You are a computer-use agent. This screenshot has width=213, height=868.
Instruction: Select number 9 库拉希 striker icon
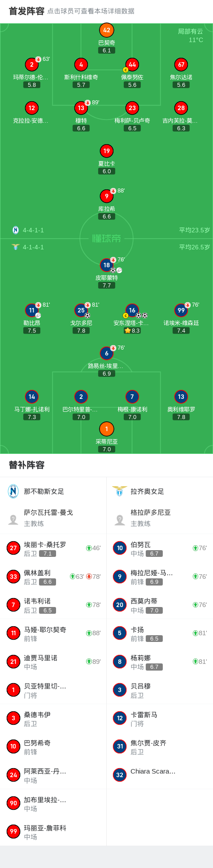[107, 196]
